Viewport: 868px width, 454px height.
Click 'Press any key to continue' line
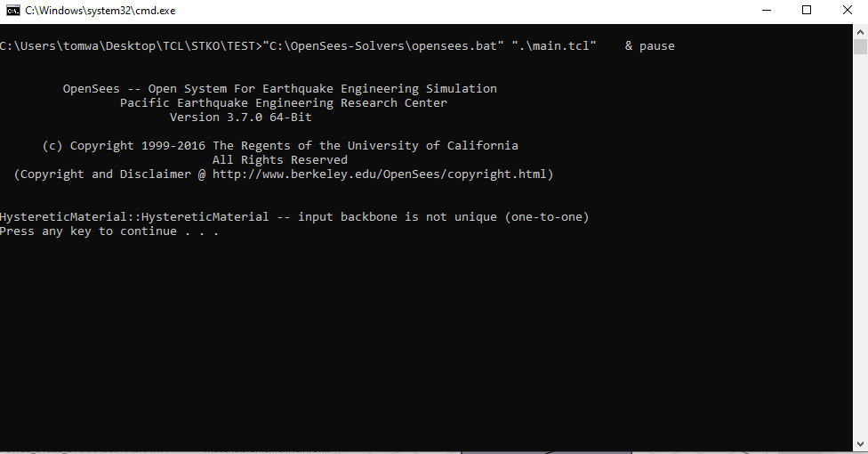tap(109, 231)
